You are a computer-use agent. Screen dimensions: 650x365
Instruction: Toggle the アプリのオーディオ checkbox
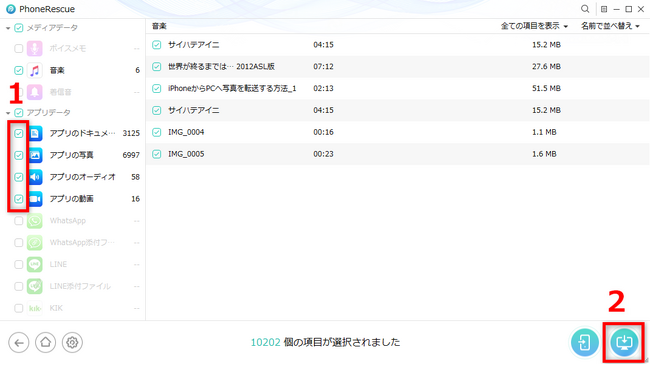pos(19,177)
